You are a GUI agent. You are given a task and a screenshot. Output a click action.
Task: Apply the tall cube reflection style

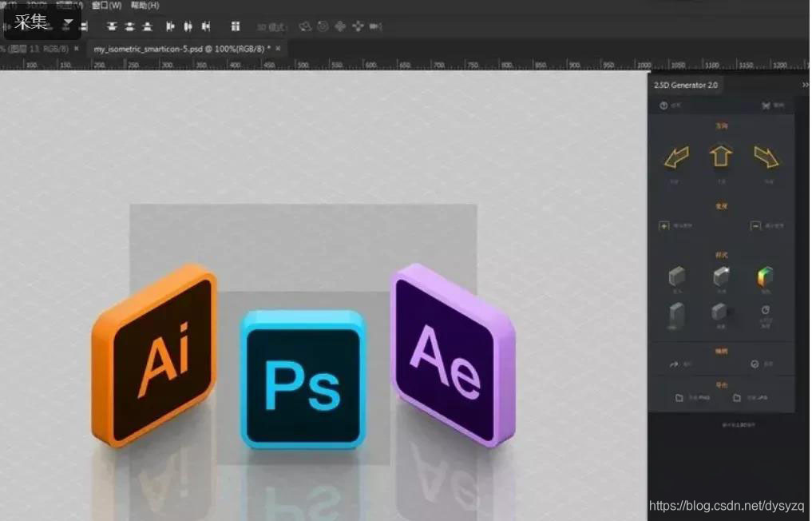677,315
